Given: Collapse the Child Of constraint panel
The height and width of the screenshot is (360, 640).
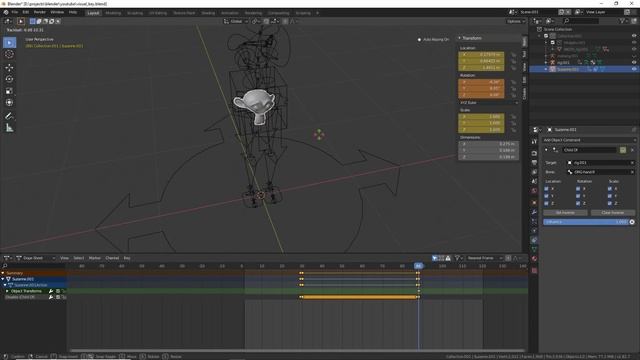Looking at the screenshot, I should point(546,150).
